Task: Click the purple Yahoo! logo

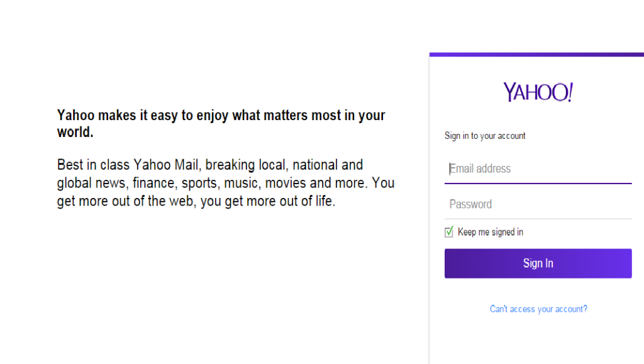Action: (538, 92)
